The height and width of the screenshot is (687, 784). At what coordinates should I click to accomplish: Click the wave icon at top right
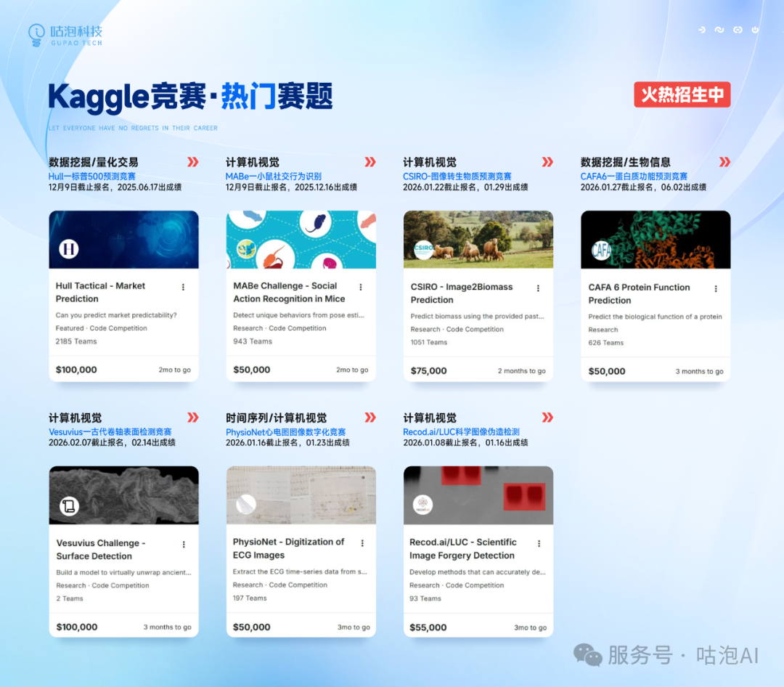pyautogui.click(x=719, y=30)
